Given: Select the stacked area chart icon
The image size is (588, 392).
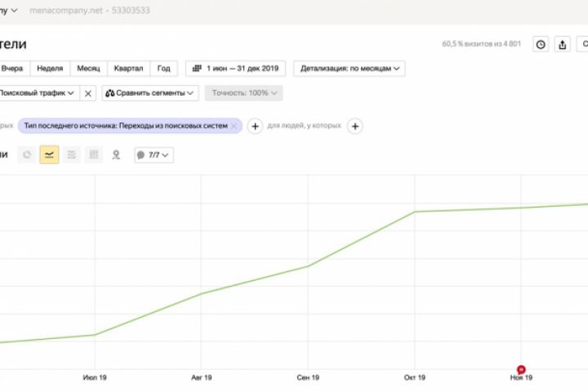Looking at the screenshot, I should click(x=71, y=154).
